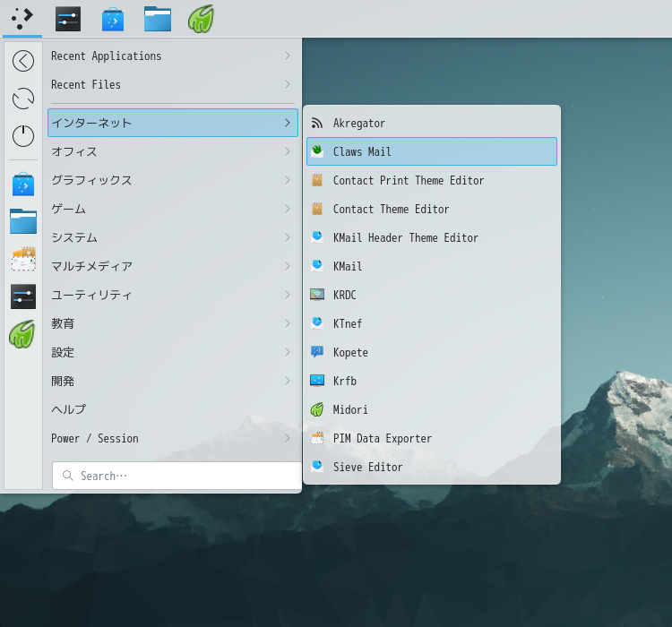Viewport: 672px width, 627px height.
Task: Click the KTnef icon
Action: pos(316,323)
